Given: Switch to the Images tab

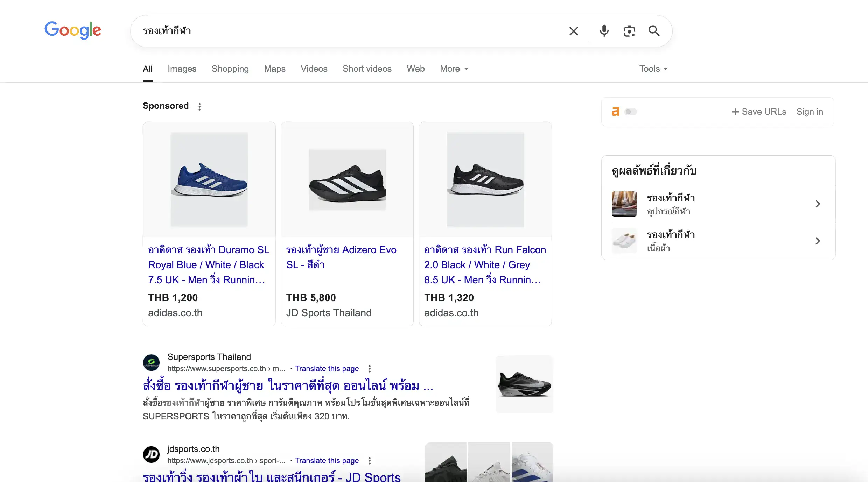Looking at the screenshot, I should [x=182, y=69].
